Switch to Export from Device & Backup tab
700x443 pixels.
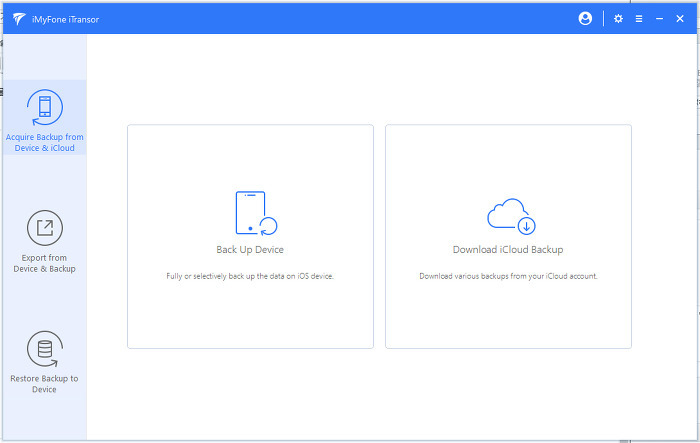45,241
